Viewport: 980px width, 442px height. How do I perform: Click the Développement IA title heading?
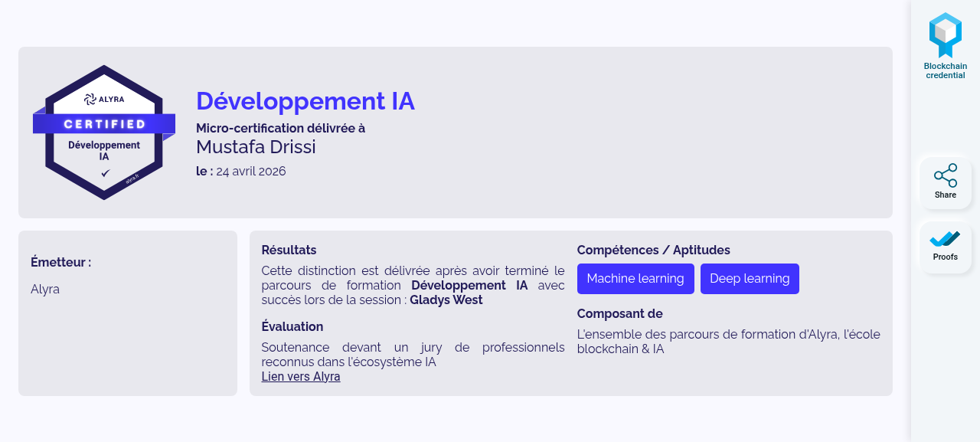[305, 101]
